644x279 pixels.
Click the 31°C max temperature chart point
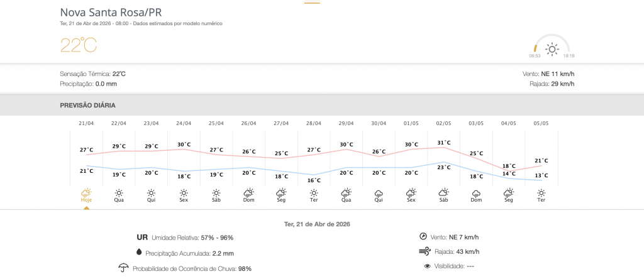coord(444,148)
